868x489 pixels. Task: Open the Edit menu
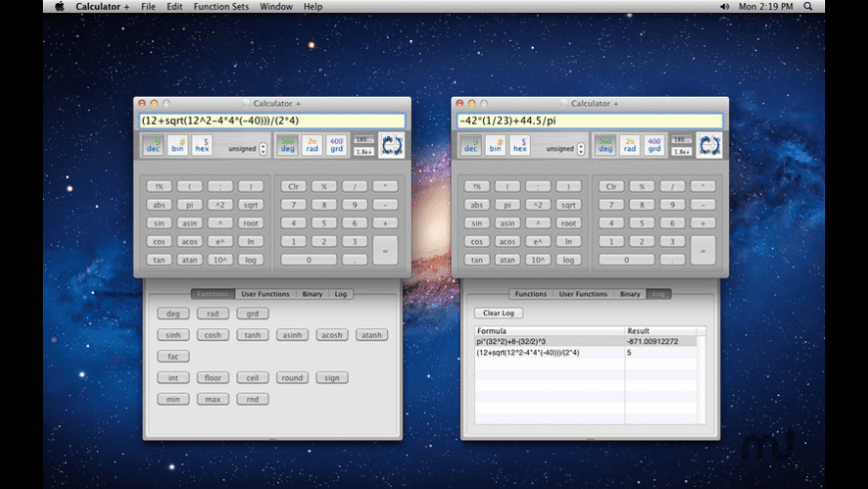click(175, 7)
